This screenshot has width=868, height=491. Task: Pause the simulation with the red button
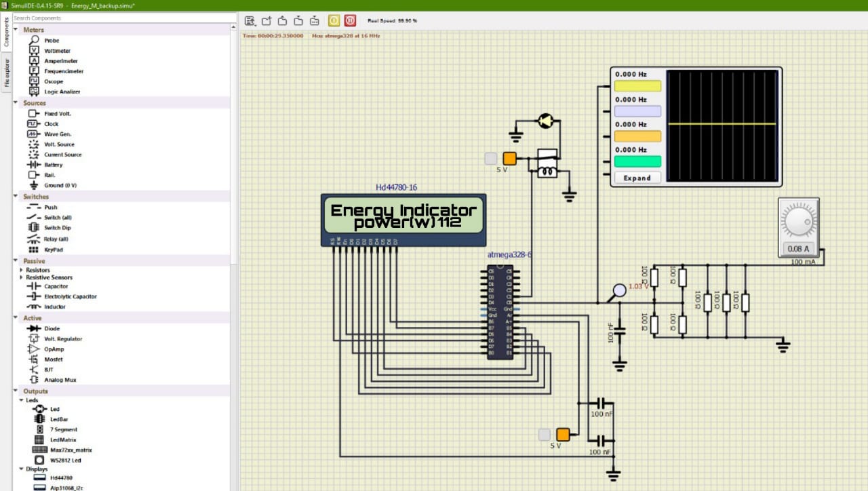pyautogui.click(x=350, y=20)
